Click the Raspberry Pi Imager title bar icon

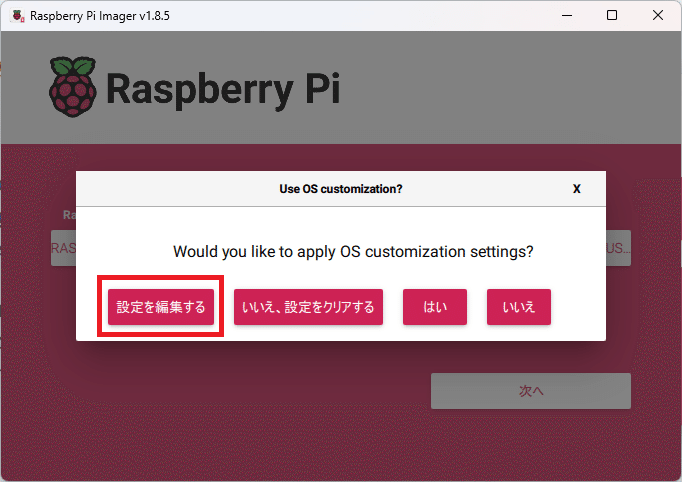pyautogui.click(x=17, y=16)
